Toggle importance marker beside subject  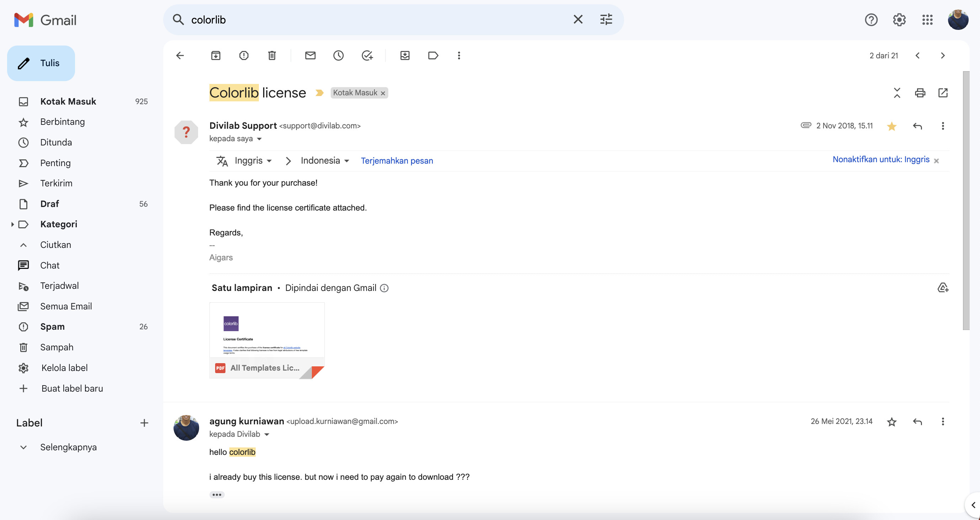coord(320,93)
